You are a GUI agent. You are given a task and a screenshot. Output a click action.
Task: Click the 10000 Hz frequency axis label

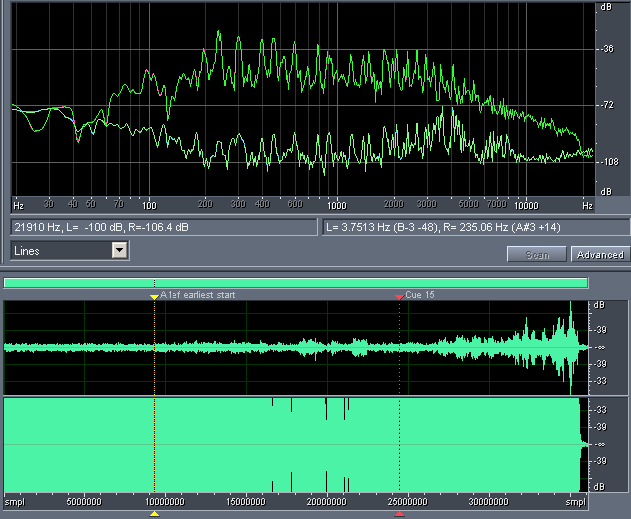526,206
